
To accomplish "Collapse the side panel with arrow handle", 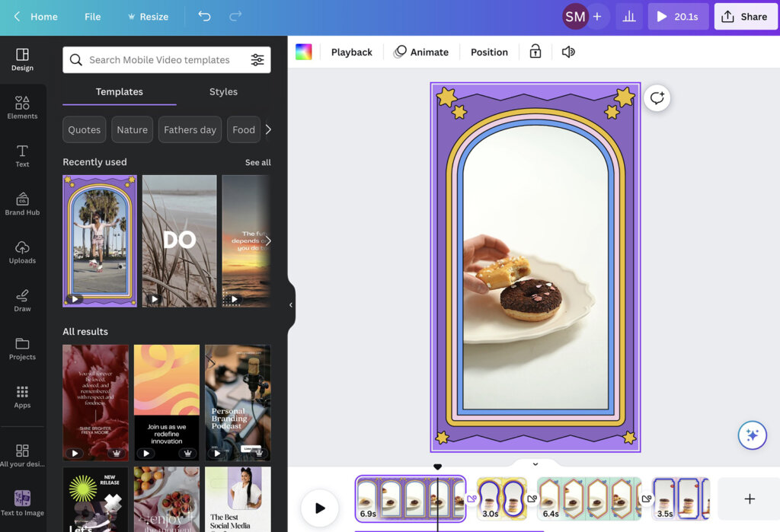I will click(x=290, y=304).
